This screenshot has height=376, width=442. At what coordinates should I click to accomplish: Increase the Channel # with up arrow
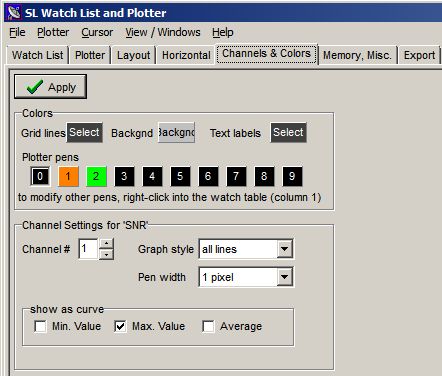(x=106, y=244)
